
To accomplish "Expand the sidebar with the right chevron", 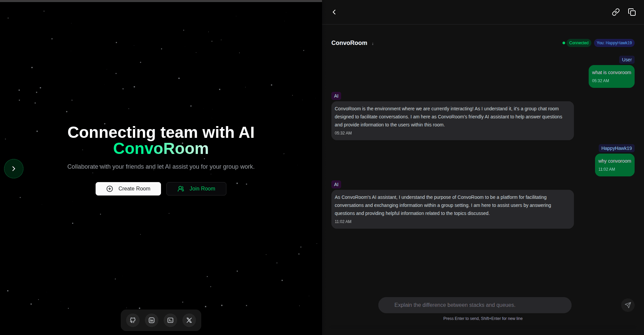I will point(13,168).
